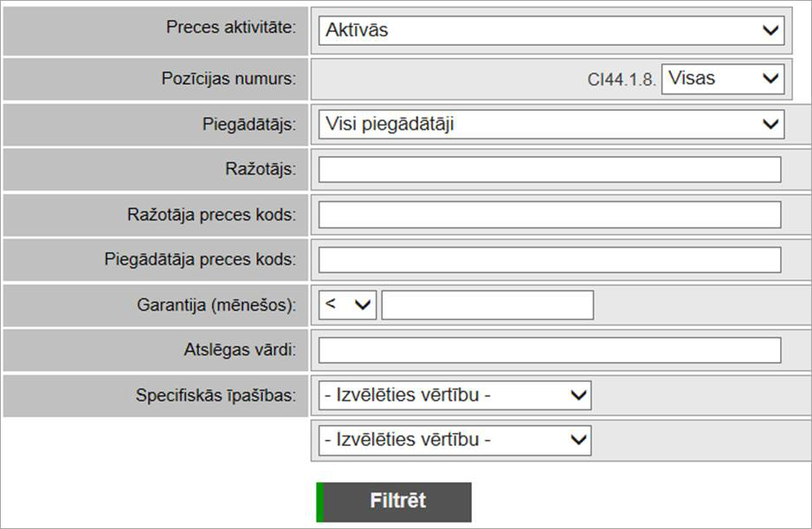Click the Ražotājs text field
812x529 pixels.
[x=549, y=170]
